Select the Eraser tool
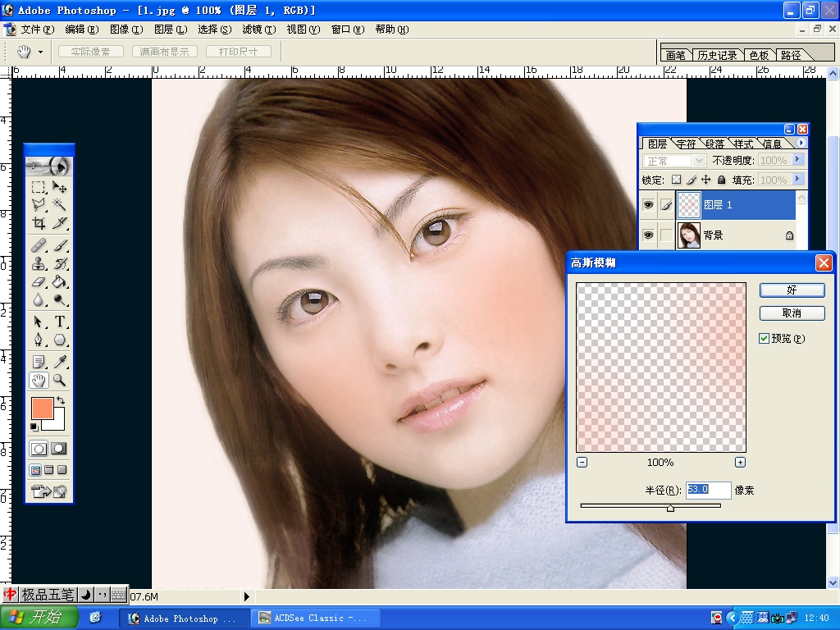Image resolution: width=840 pixels, height=630 pixels. (x=38, y=282)
